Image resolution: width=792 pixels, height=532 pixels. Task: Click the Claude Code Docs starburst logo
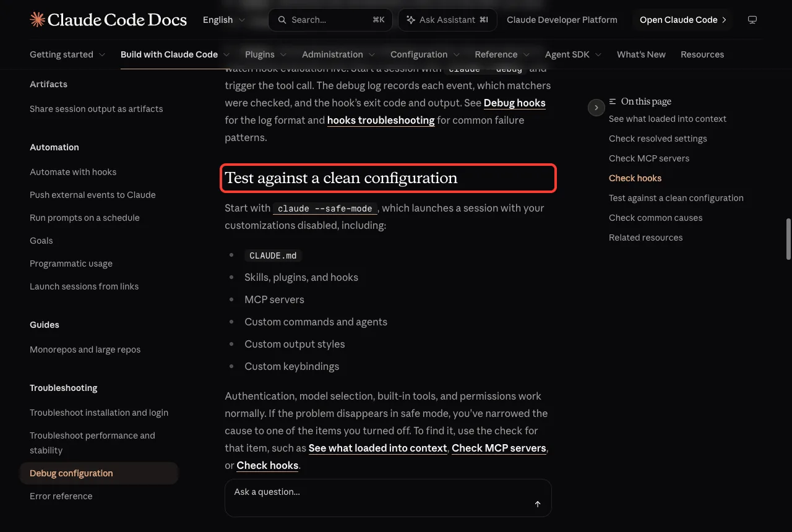(x=37, y=20)
